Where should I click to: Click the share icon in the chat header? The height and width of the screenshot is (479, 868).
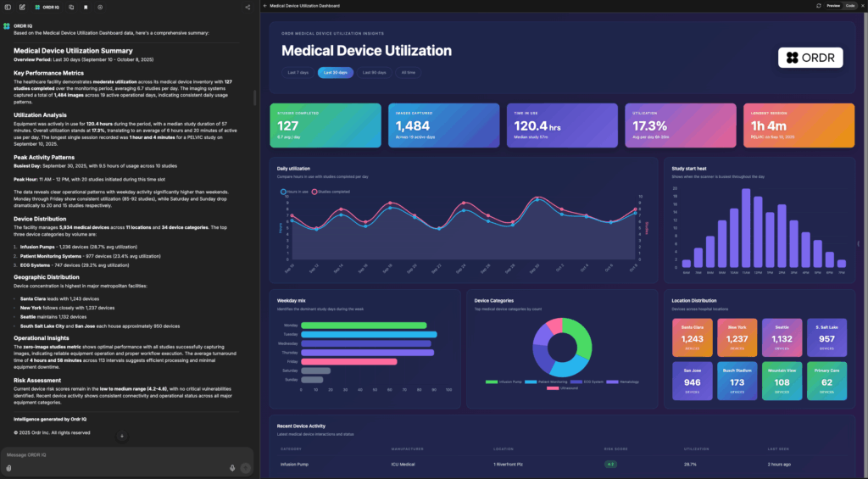click(248, 7)
